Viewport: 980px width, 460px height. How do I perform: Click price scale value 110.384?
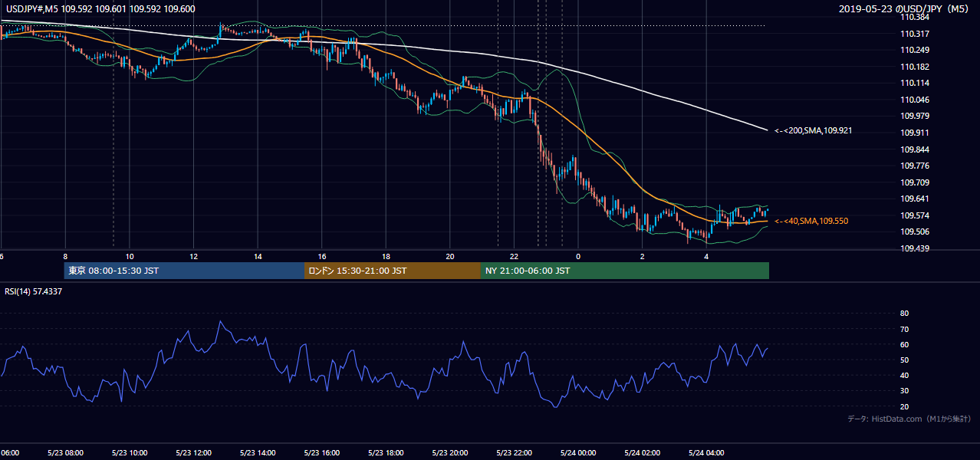coord(915,17)
